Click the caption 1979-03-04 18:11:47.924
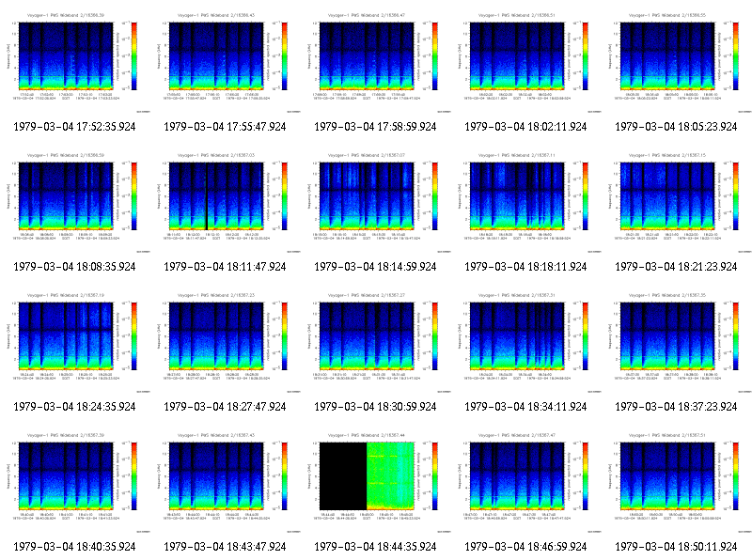 pyautogui.click(x=225, y=267)
